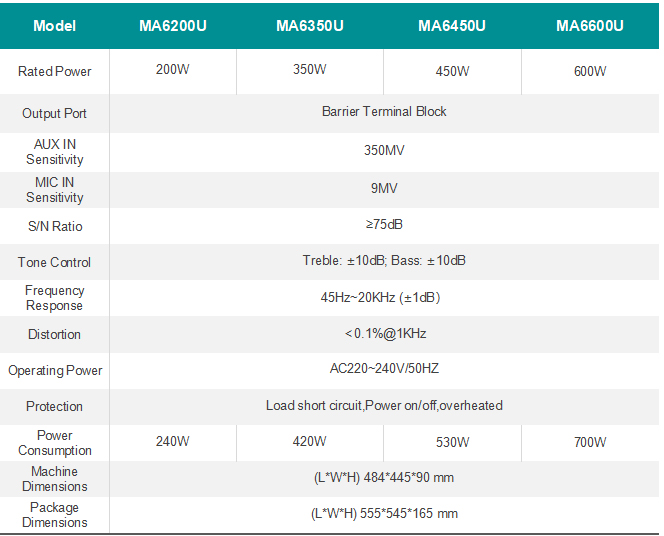Select the Package Dimensions row label

tap(54, 515)
